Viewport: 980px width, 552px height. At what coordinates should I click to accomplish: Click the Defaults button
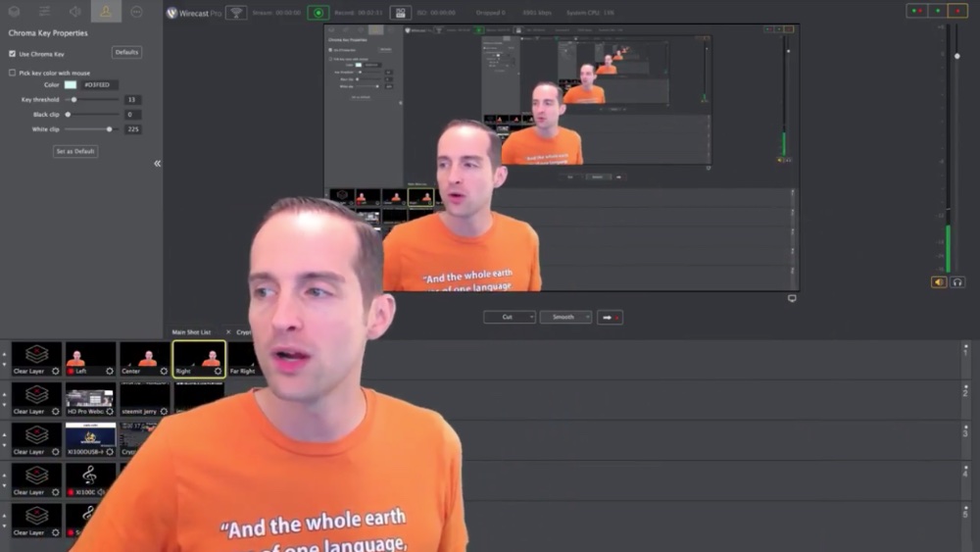coord(126,53)
